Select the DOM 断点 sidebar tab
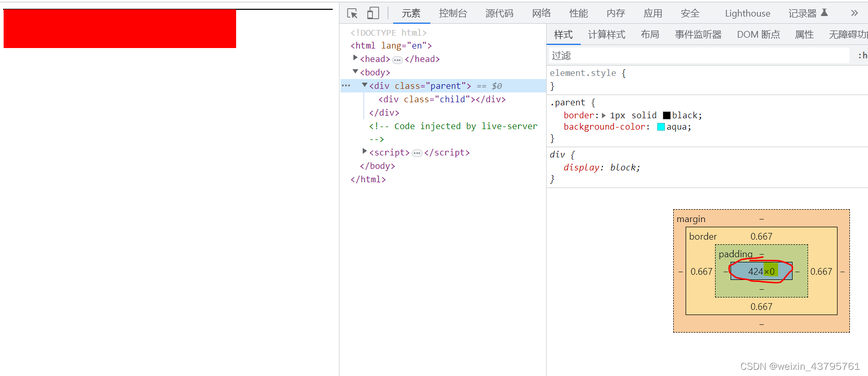The width and height of the screenshot is (868, 376). click(758, 35)
